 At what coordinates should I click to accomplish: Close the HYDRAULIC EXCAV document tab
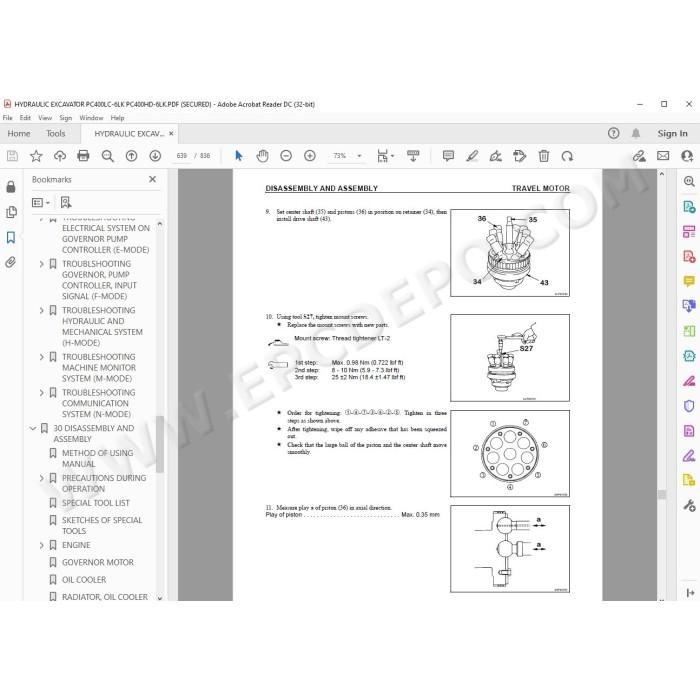171,133
